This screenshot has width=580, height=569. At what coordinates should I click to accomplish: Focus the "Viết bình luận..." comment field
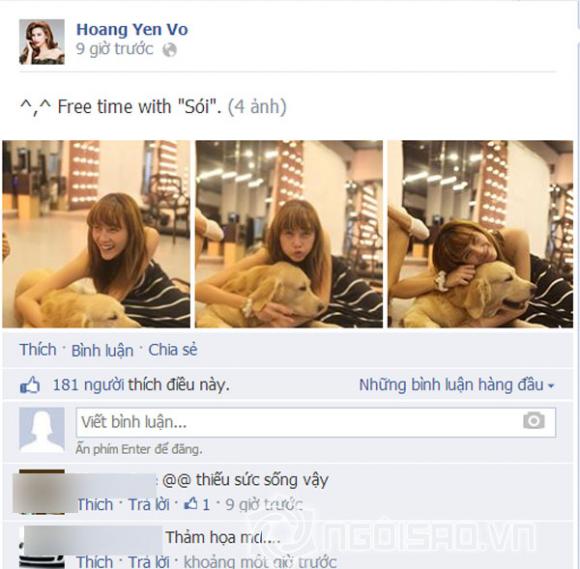316,422
